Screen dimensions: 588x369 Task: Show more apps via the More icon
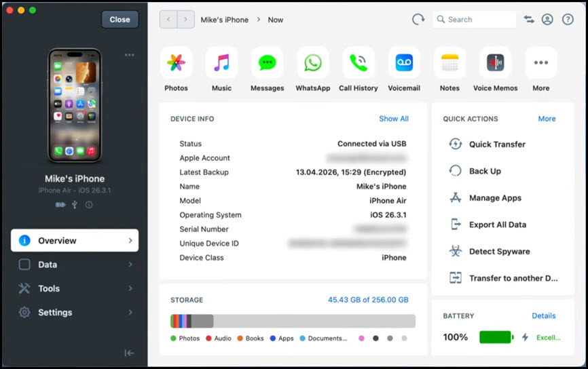tap(540, 62)
